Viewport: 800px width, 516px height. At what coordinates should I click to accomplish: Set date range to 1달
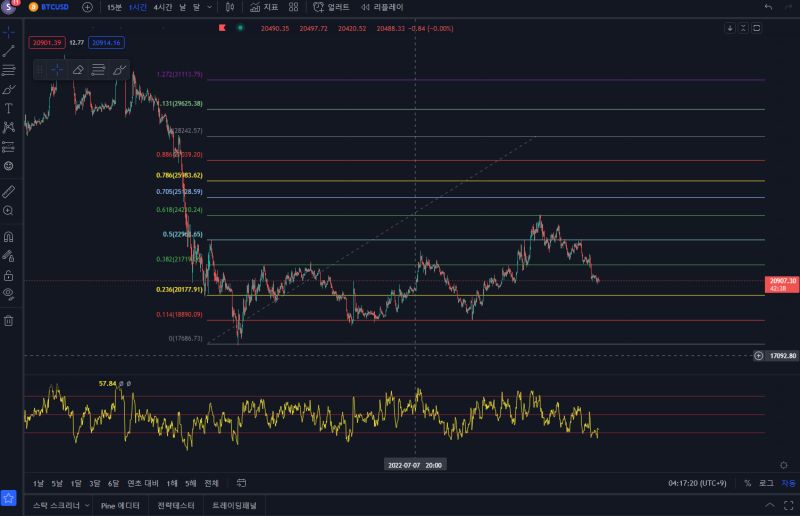[76, 483]
